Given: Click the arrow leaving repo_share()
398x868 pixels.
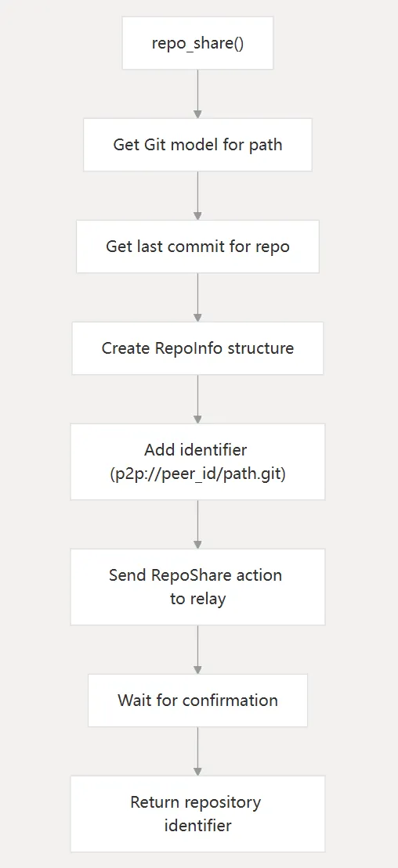Looking at the screenshot, I should tap(197, 94).
